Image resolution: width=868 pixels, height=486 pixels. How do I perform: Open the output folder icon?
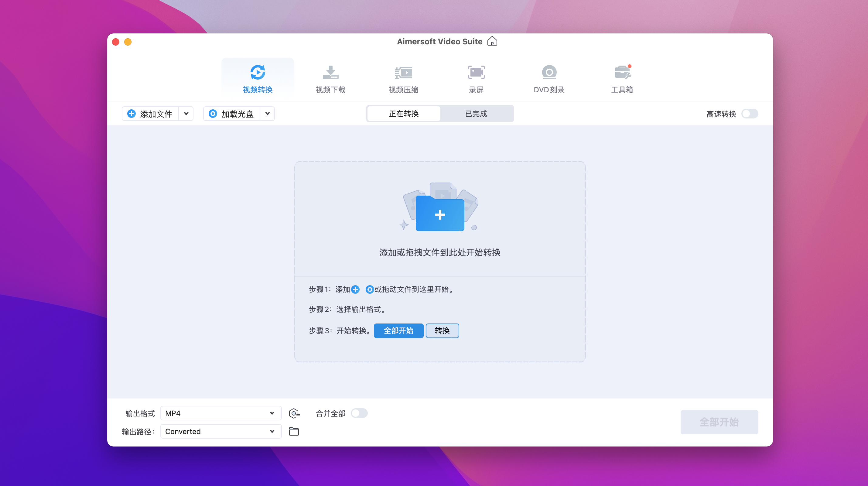pyautogui.click(x=294, y=431)
